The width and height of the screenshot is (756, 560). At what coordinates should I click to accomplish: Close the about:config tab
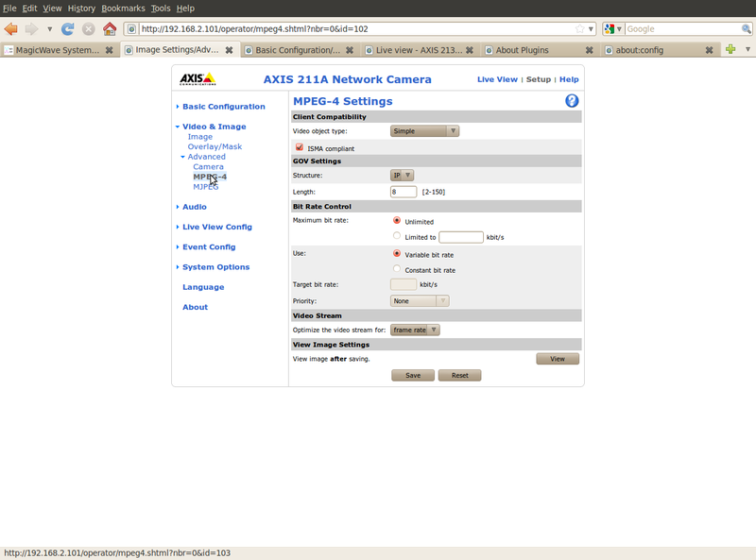point(710,50)
